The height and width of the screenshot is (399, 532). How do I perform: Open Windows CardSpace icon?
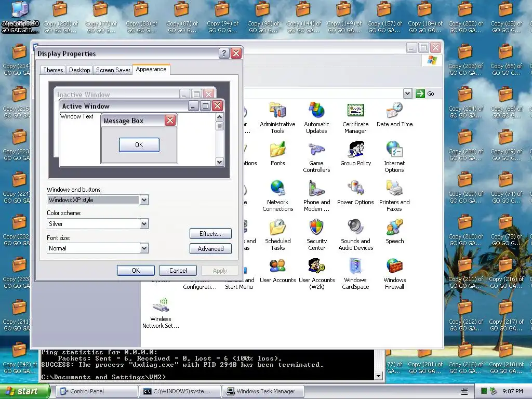[355, 274]
